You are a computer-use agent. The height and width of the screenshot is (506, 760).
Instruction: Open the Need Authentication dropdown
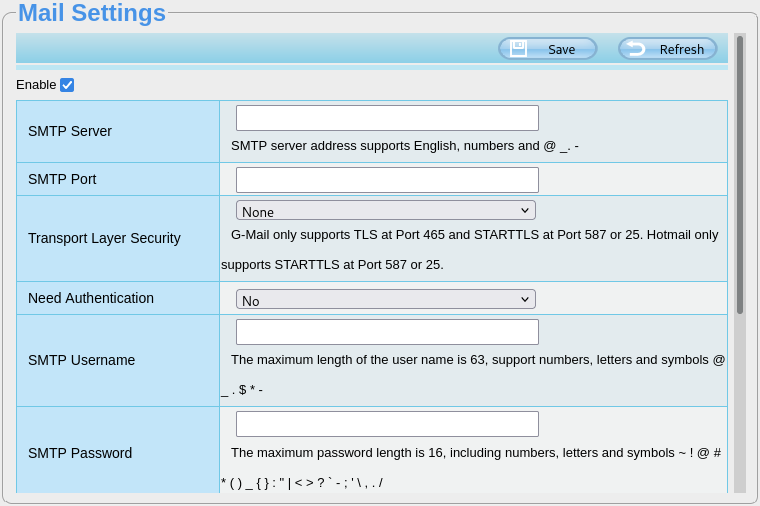(386, 299)
